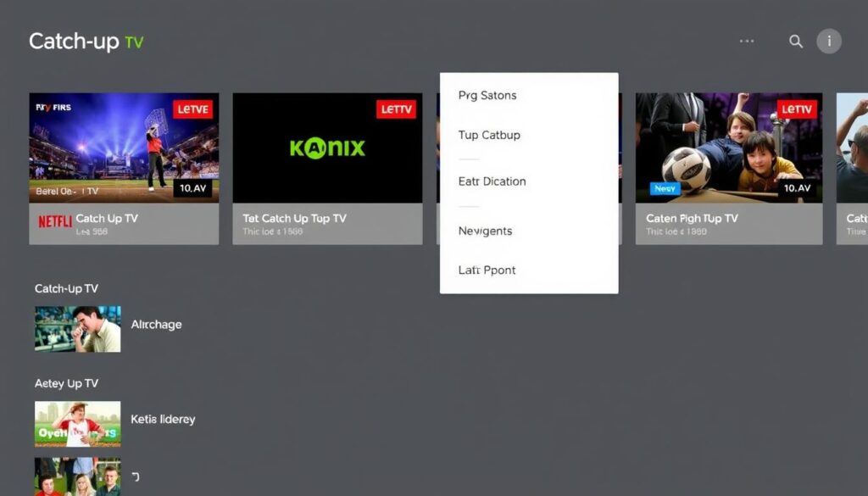Screen dimensions: 868x496
Task: Open the "Eatr Dication" menu option
Action: (x=491, y=181)
